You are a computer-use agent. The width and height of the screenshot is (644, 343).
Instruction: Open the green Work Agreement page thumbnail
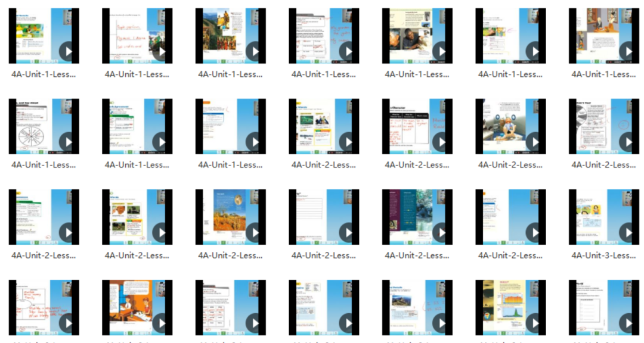[x=137, y=126]
